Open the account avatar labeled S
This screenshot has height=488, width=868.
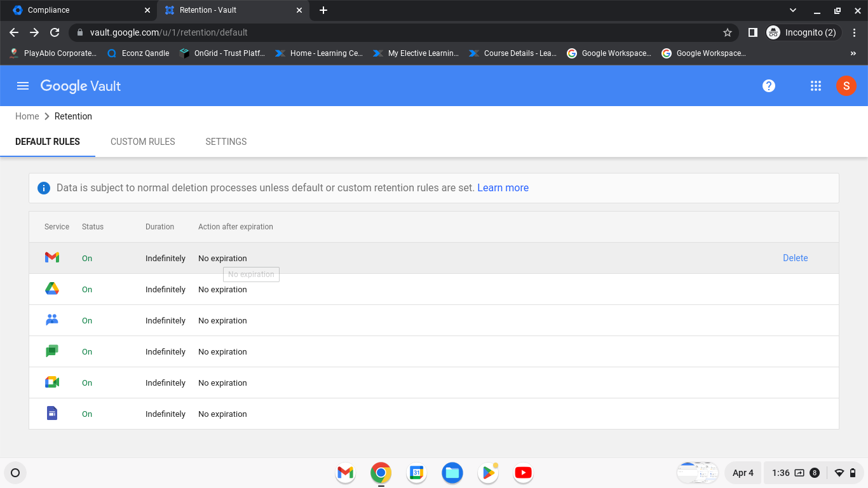846,86
